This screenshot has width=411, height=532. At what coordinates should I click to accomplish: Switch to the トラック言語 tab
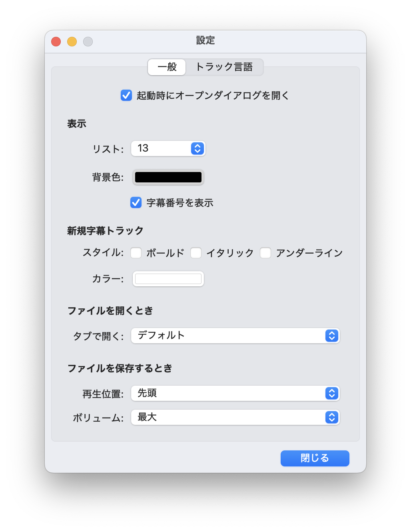coord(224,67)
